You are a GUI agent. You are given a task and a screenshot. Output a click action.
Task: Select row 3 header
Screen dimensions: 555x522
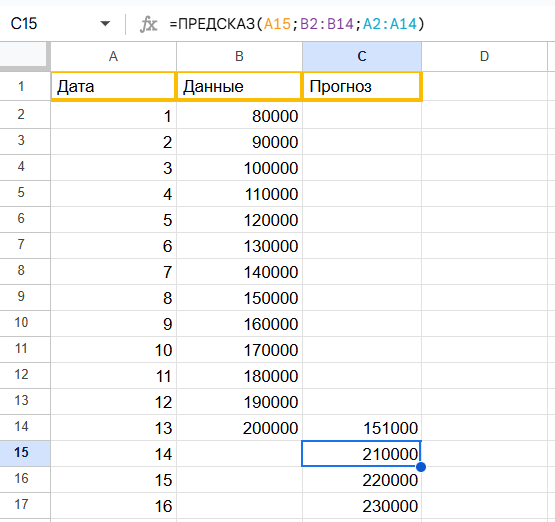tap(21, 141)
